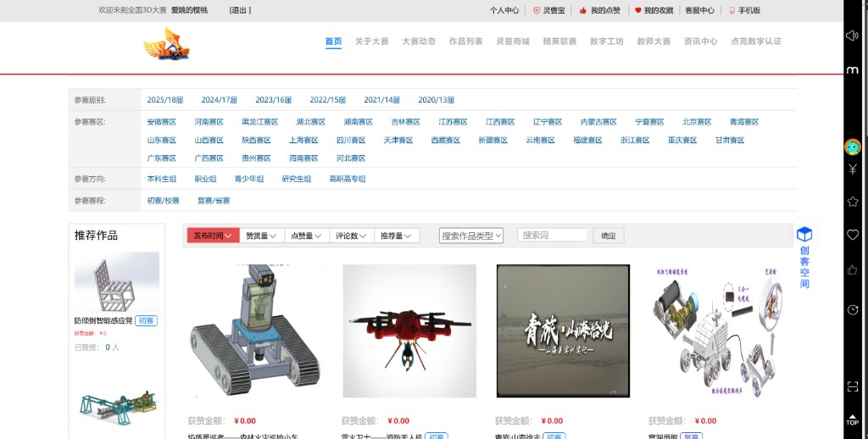Click the heart icon in right sidebar
The width and height of the screenshot is (868, 439).
(853, 235)
